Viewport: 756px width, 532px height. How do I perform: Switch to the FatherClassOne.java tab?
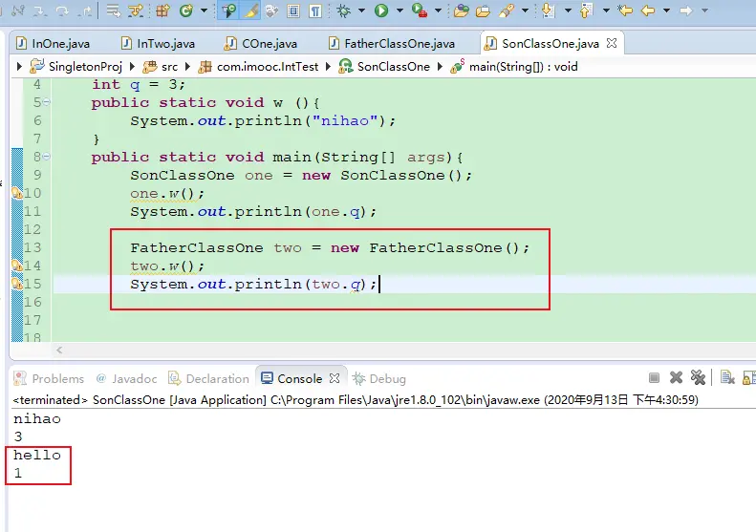[x=399, y=44]
